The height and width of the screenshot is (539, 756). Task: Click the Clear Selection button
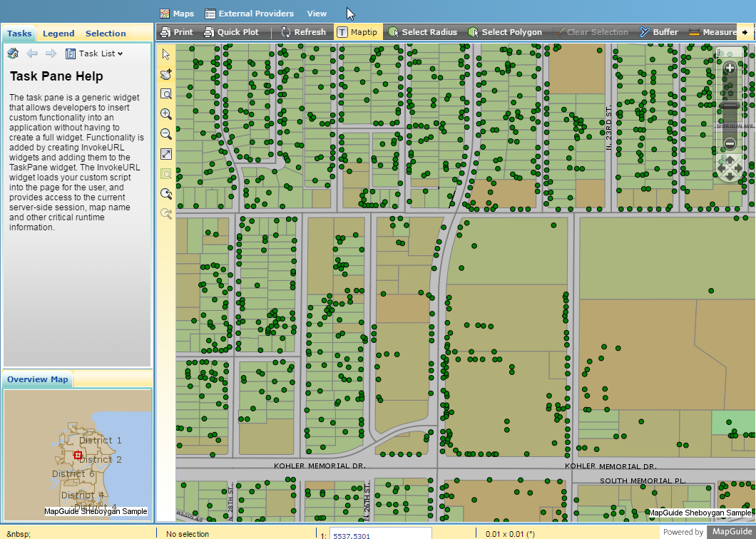pyautogui.click(x=591, y=32)
